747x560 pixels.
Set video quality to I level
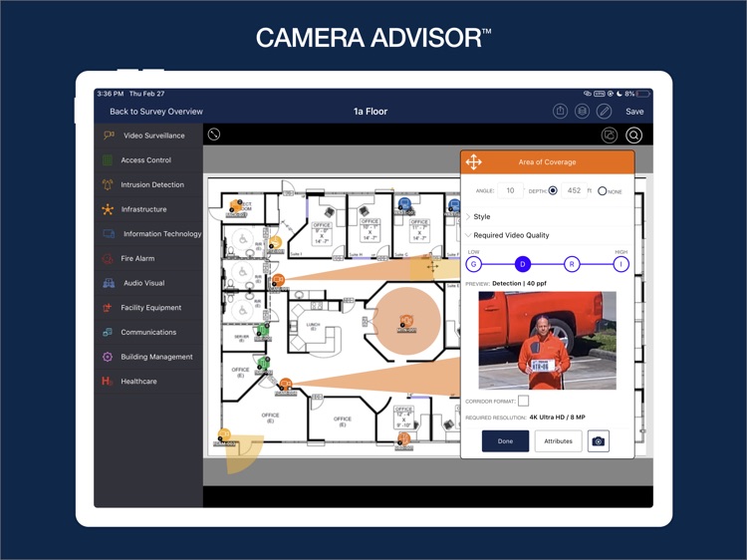click(x=621, y=264)
